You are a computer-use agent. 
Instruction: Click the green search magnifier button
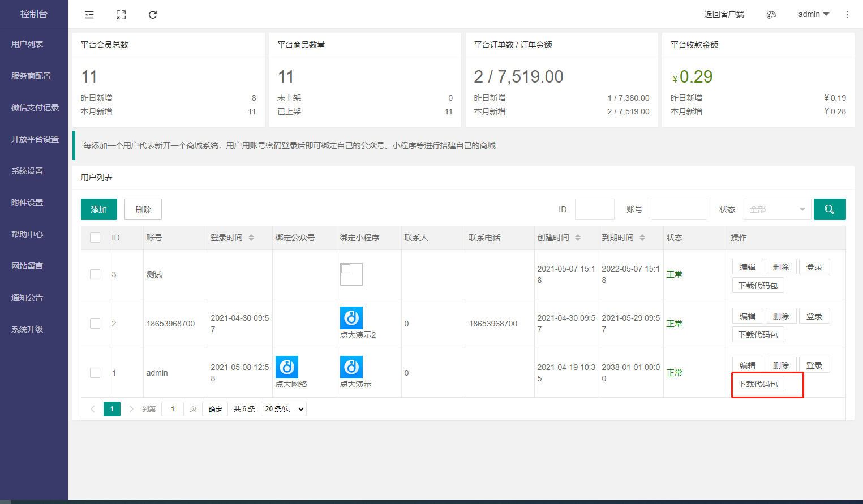(829, 209)
